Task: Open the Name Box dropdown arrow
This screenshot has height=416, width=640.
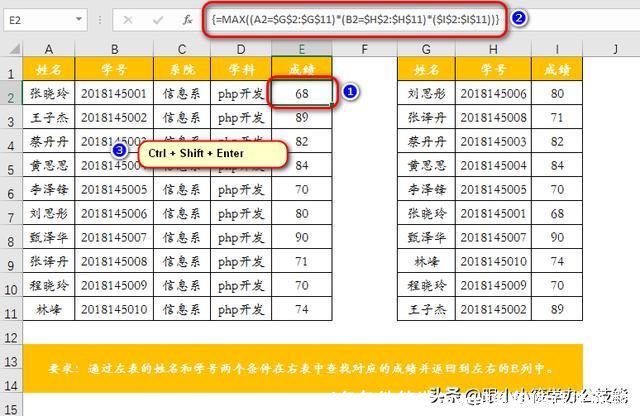Action: tap(79, 19)
